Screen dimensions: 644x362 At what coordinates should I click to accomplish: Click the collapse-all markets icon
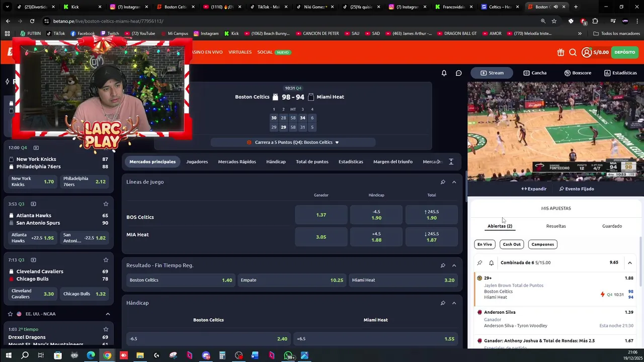click(451, 162)
